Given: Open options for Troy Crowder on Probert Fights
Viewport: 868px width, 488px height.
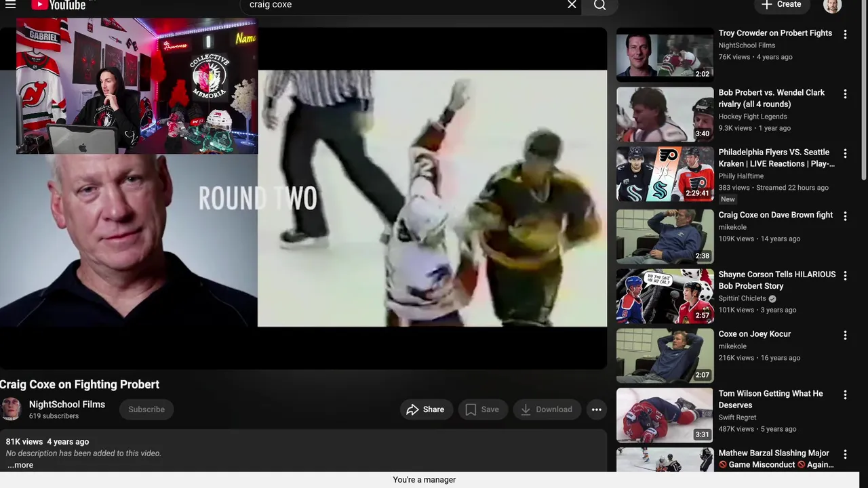Looking at the screenshot, I should [x=845, y=34].
